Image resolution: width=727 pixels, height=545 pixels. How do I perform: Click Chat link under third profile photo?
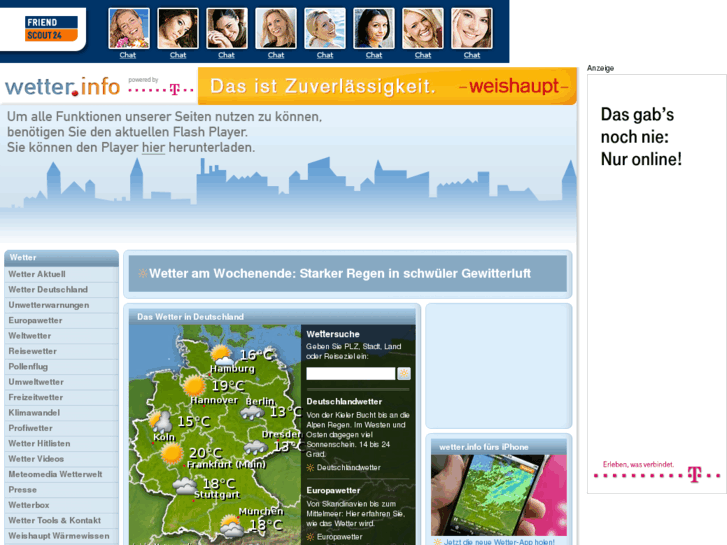(x=226, y=55)
